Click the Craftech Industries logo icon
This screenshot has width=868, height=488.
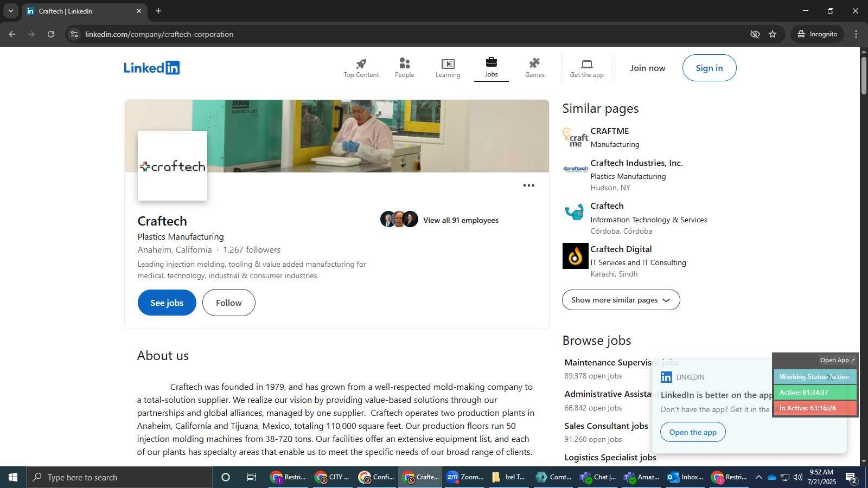[x=575, y=169]
